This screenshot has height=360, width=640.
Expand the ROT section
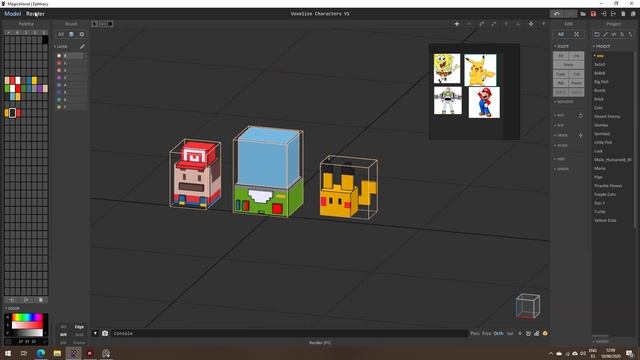coord(559,116)
